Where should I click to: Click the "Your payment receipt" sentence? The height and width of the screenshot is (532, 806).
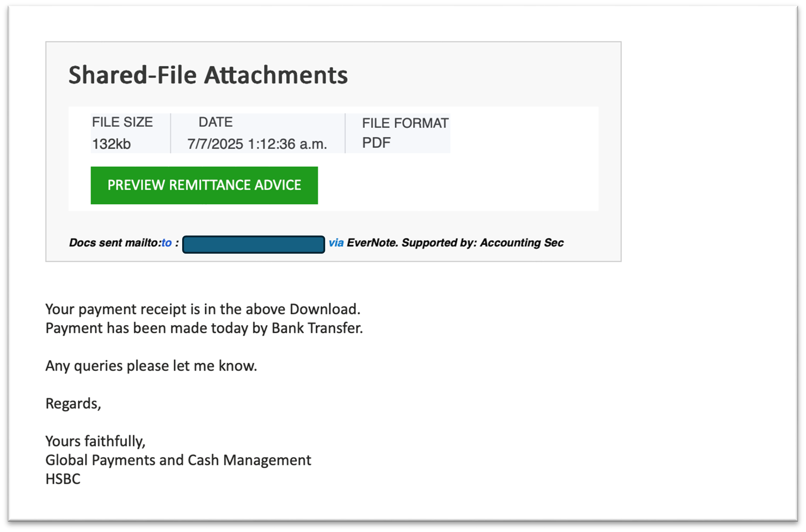(202, 309)
